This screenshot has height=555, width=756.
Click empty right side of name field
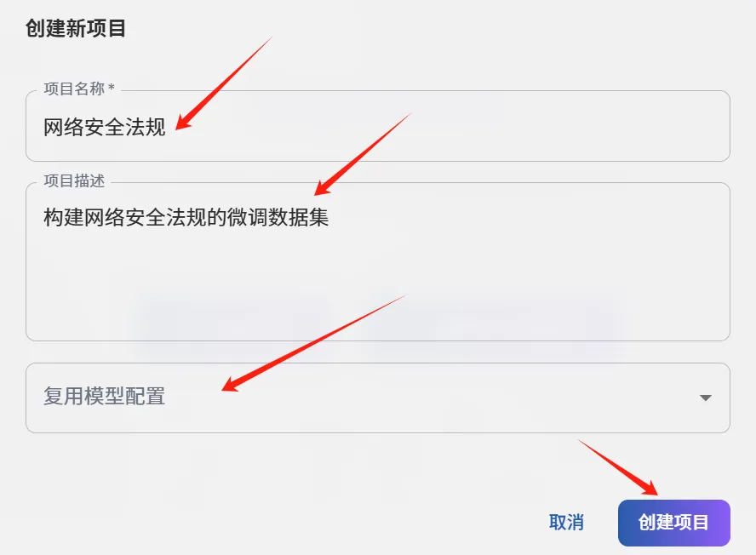point(482,128)
